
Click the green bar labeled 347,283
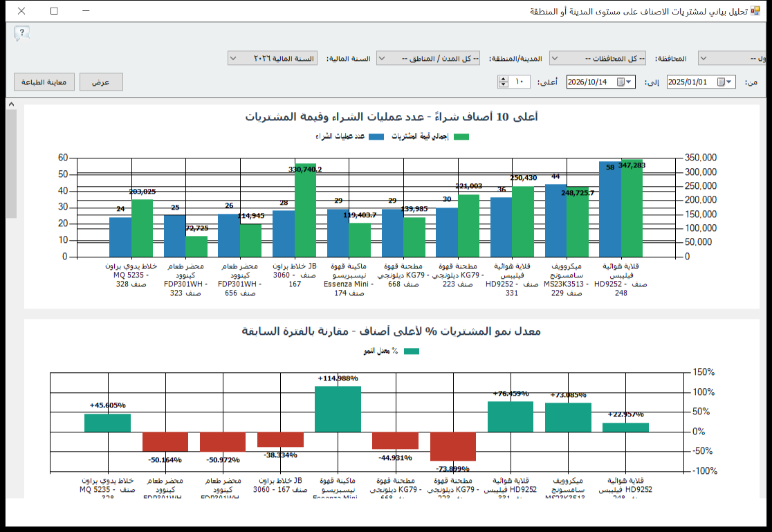[x=632, y=208]
